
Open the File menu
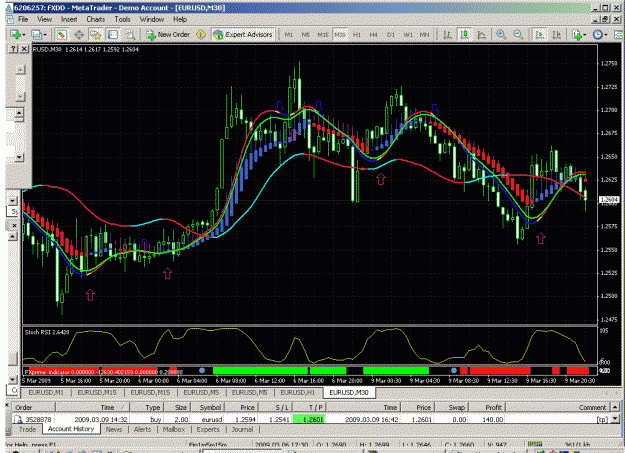23,19
